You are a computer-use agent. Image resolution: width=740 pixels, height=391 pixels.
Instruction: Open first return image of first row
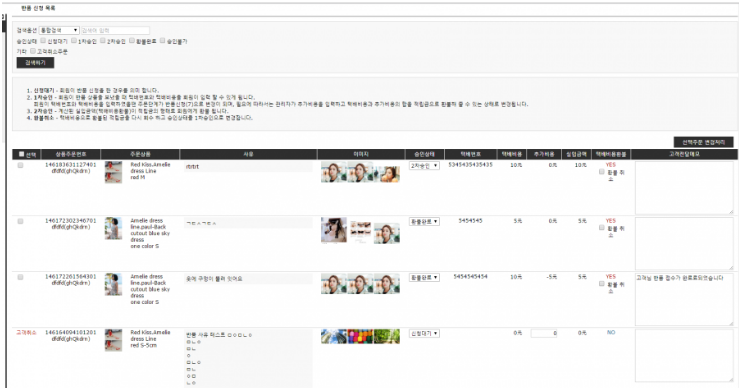(334, 172)
